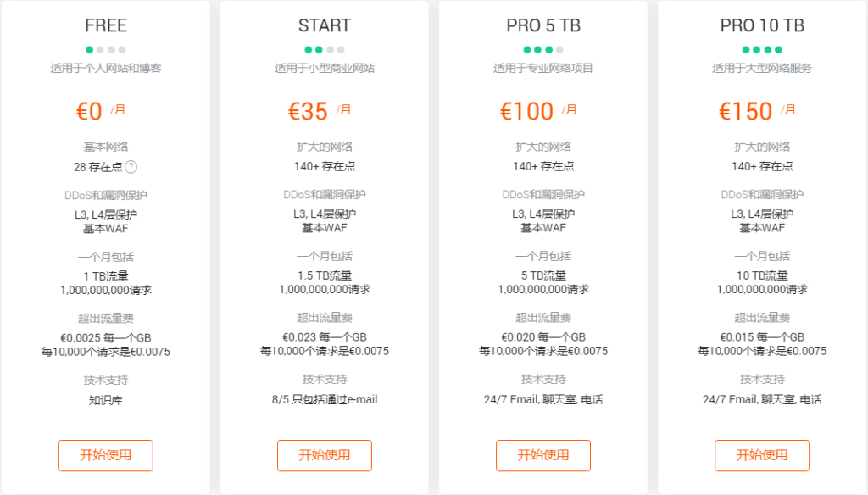
Task: Click 开始使用 on the FREE plan
Action: [x=105, y=455]
